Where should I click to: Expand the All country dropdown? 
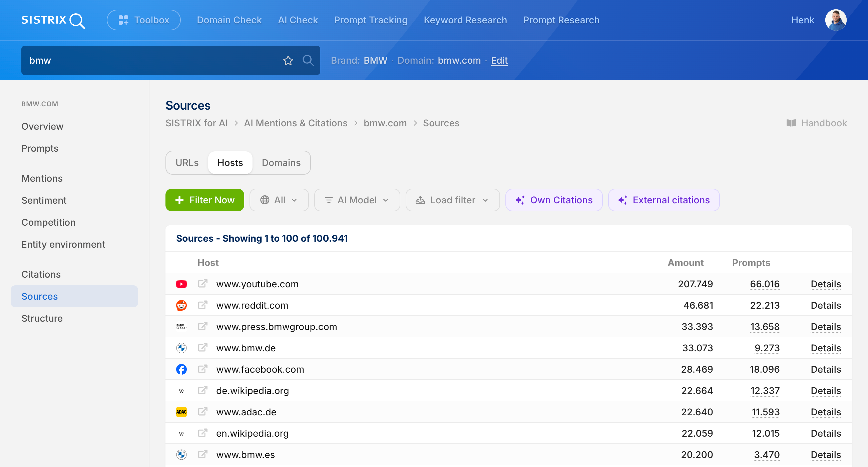(279, 200)
